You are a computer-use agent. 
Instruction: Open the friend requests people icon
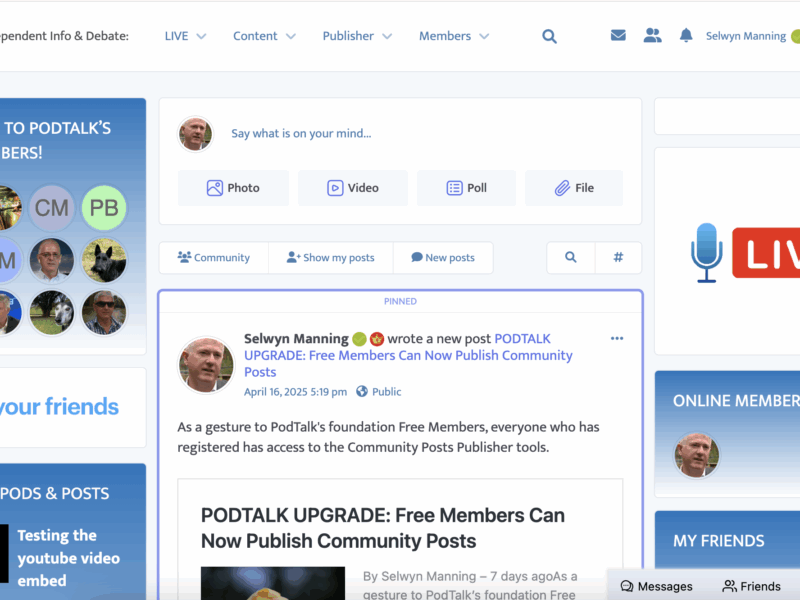click(x=652, y=35)
